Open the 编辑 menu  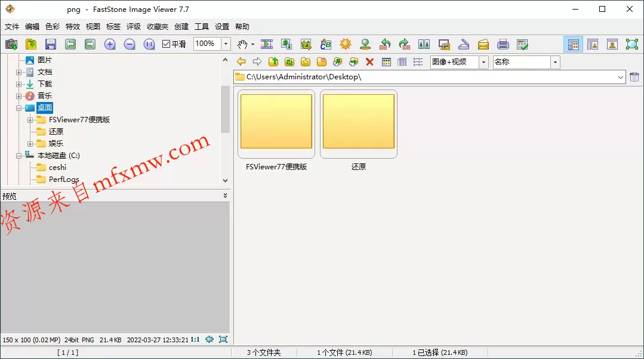coord(32,27)
